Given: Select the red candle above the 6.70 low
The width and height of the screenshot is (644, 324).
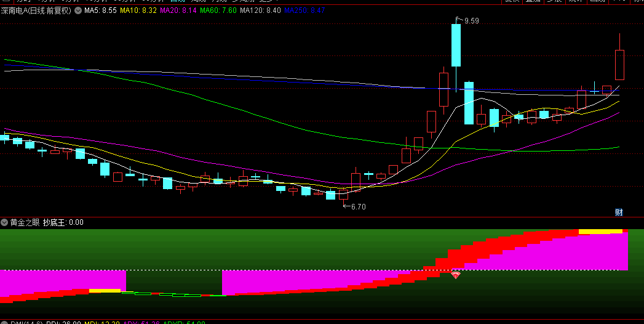Looking at the screenshot, I should point(343,195).
